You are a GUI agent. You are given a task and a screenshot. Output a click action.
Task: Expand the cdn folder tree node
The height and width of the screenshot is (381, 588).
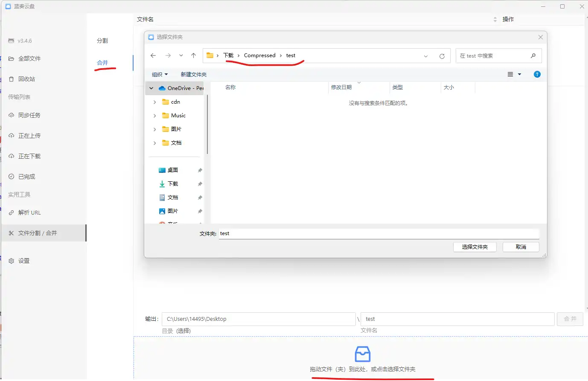tap(154, 102)
